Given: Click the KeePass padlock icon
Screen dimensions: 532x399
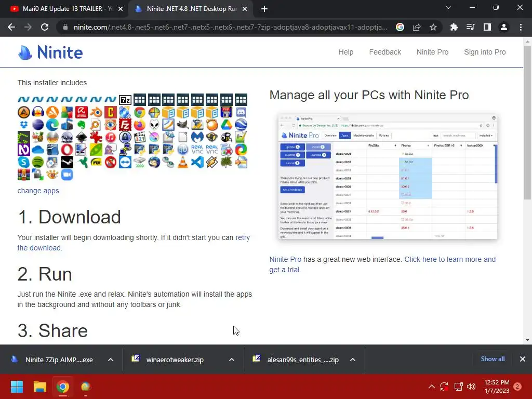Looking at the screenshot, I should (125, 137).
